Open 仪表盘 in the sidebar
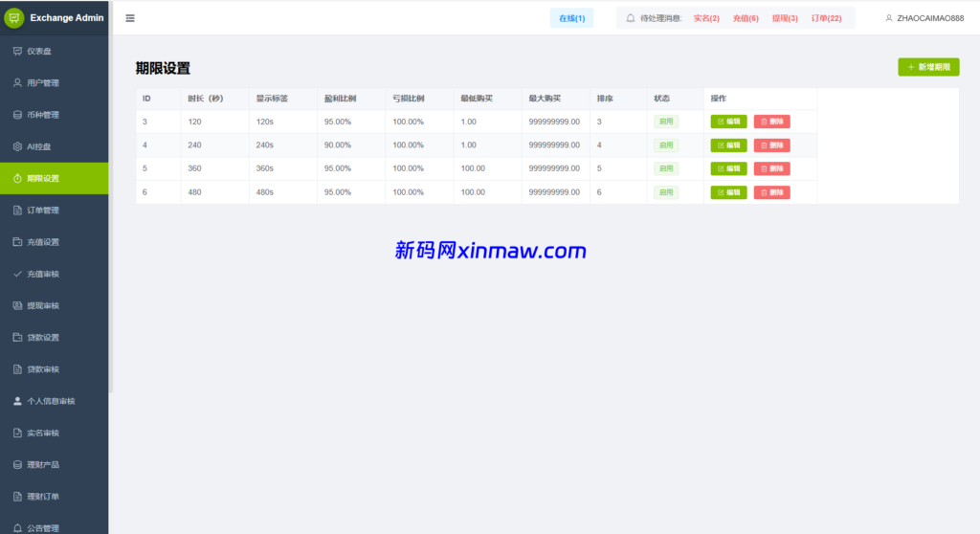 [x=55, y=52]
